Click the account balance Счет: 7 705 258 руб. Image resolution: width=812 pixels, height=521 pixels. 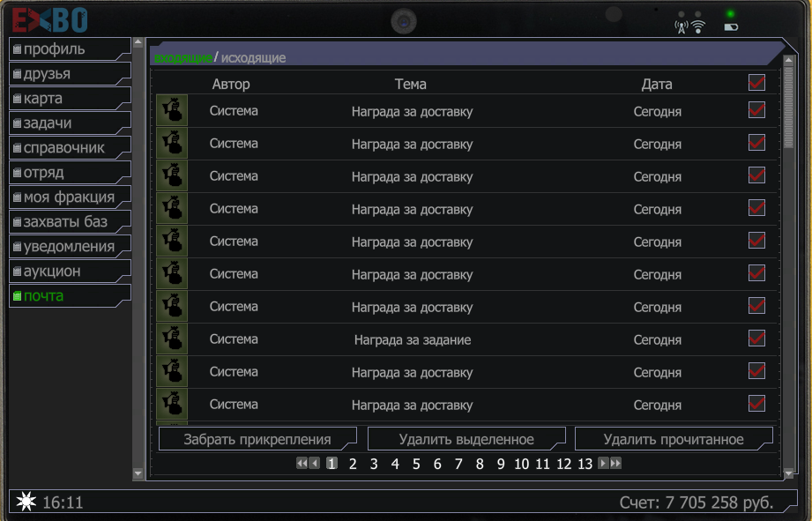coord(697,502)
